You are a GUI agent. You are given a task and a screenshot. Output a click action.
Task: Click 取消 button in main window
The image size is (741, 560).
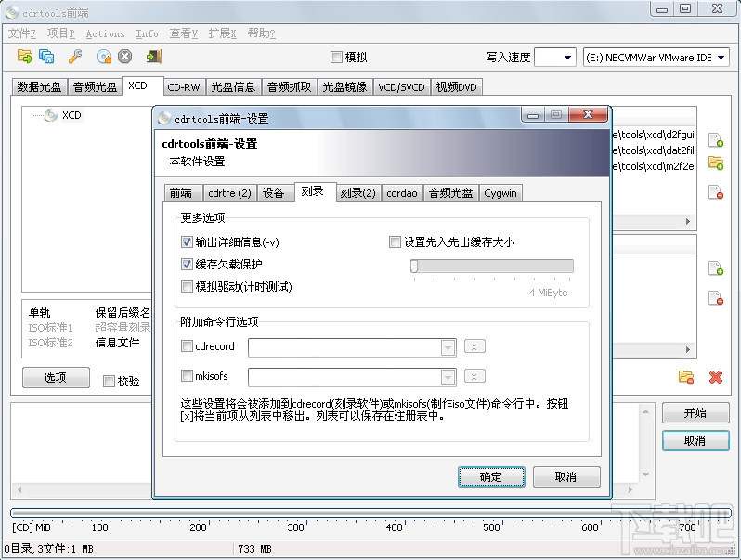695,441
